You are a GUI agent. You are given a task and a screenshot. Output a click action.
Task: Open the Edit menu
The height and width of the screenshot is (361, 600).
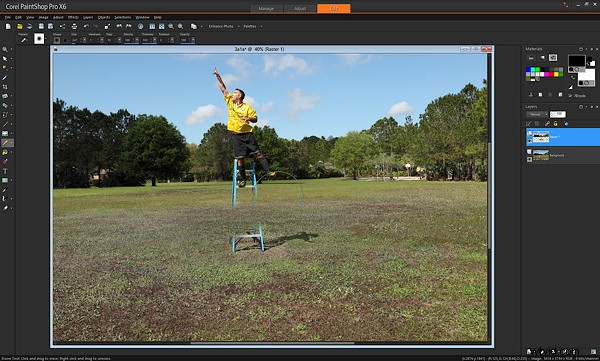pos(18,17)
